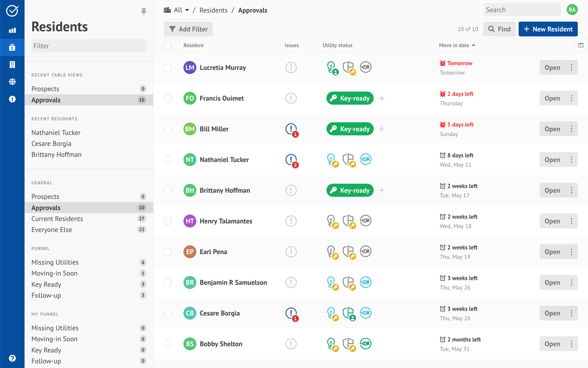Click inside the Search field at top right
This screenshot has height=368, width=588.
522,9
